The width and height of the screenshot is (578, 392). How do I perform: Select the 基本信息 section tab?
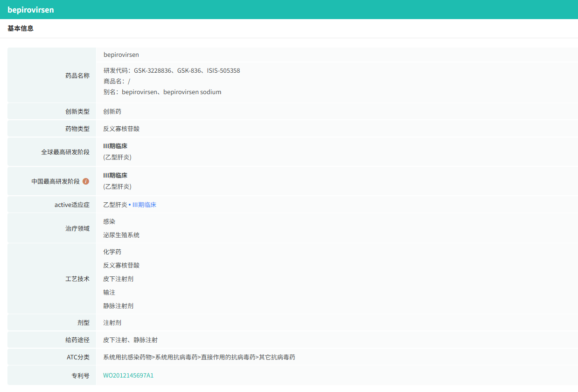[21, 28]
